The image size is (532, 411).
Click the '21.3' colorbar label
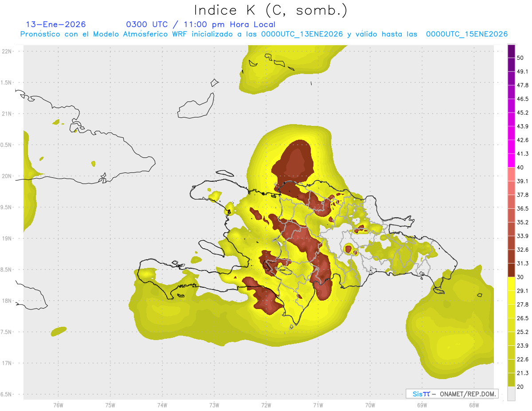pos(523,373)
